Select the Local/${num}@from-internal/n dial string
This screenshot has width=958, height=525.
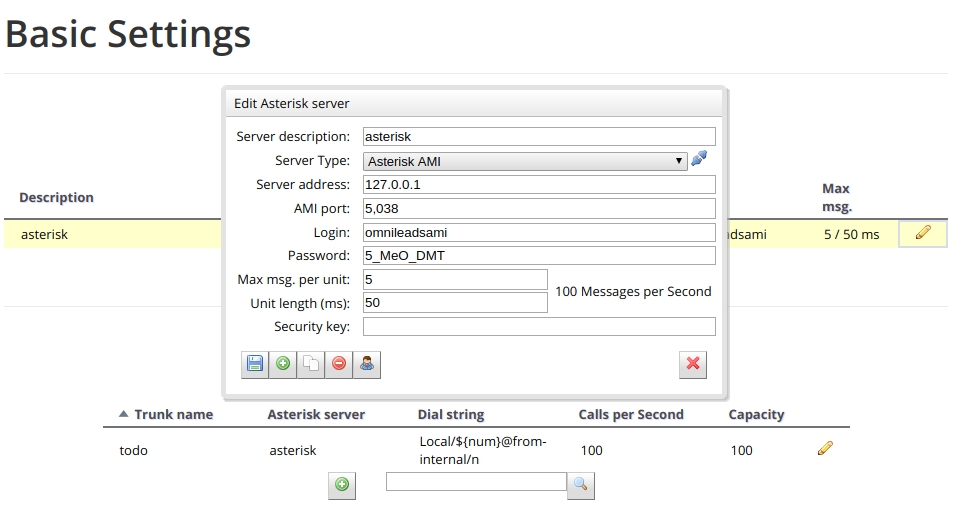483,450
